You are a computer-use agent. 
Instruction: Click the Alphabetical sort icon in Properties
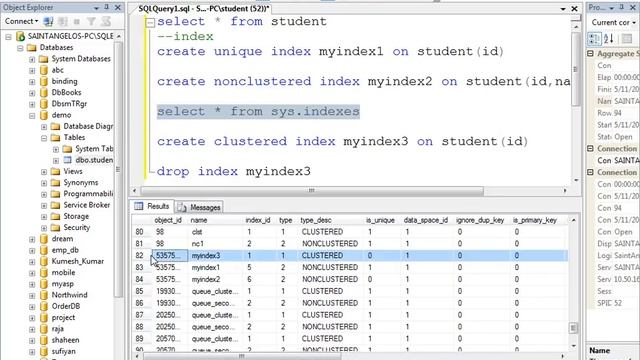pyautogui.click(x=609, y=39)
